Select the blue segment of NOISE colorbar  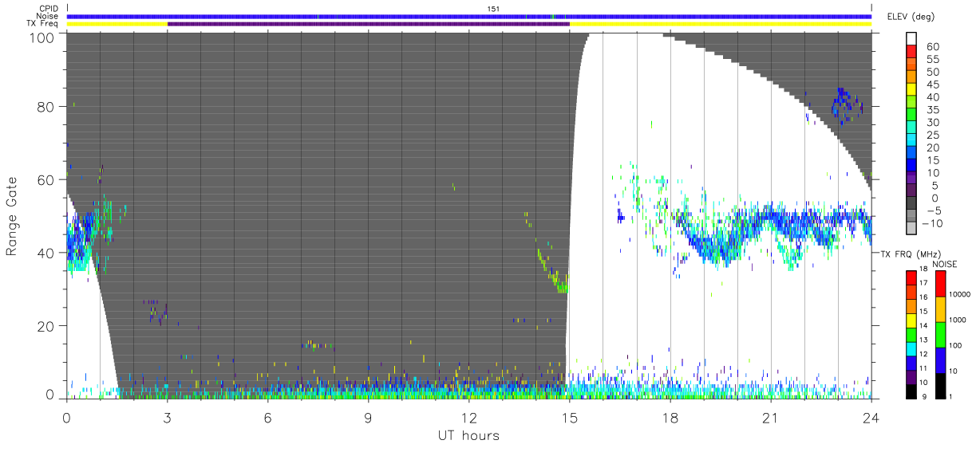[x=942, y=360]
